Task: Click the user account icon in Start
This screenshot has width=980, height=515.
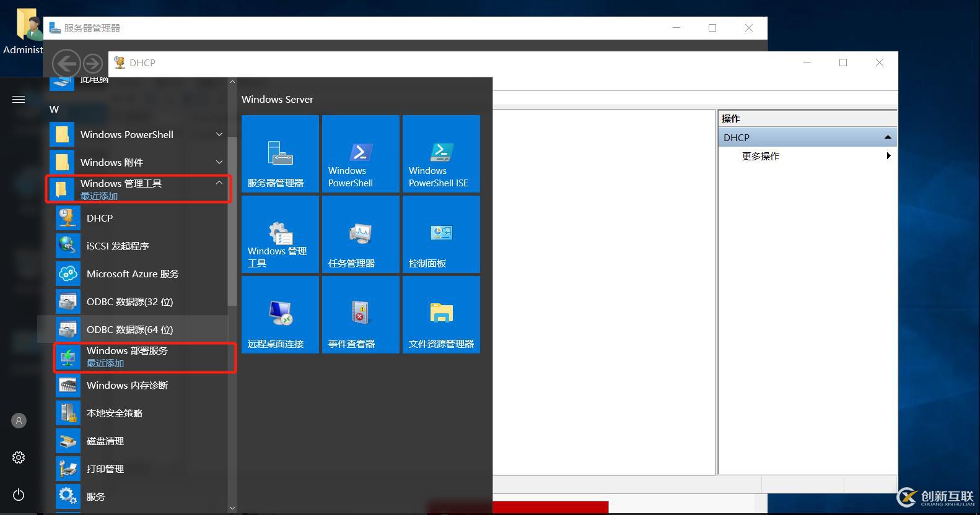Action: pyautogui.click(x=19, y=421)
